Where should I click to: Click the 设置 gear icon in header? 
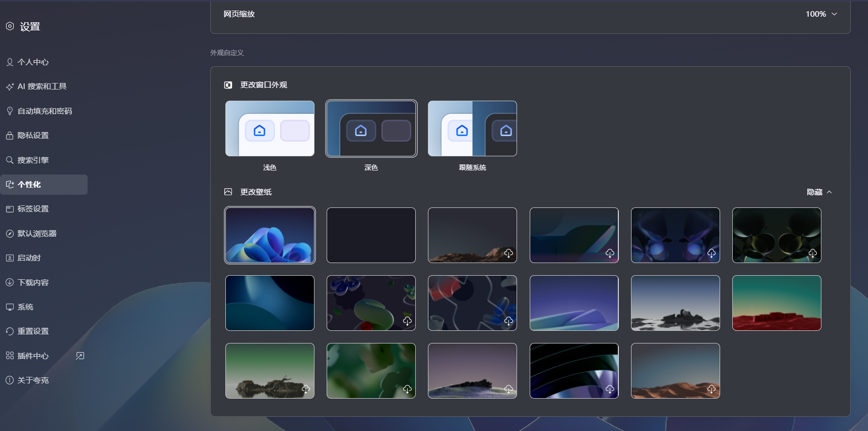pyautogui.click(x=10, y=26)
